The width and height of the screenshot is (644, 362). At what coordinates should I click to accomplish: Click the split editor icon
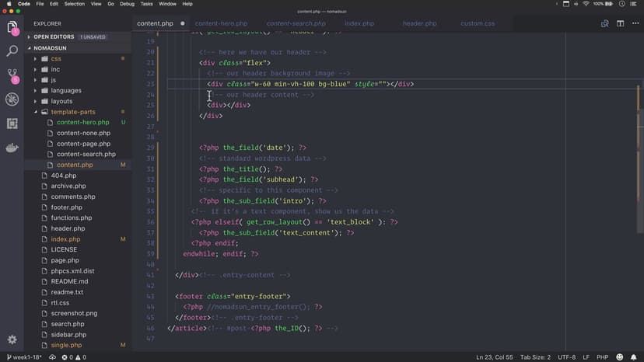click(620, 23)
